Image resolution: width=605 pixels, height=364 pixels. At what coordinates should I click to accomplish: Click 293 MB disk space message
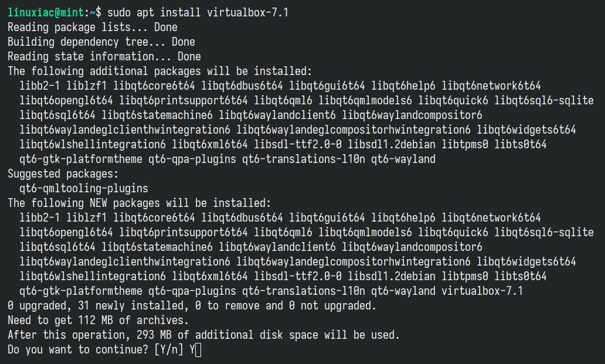(204, 335)
